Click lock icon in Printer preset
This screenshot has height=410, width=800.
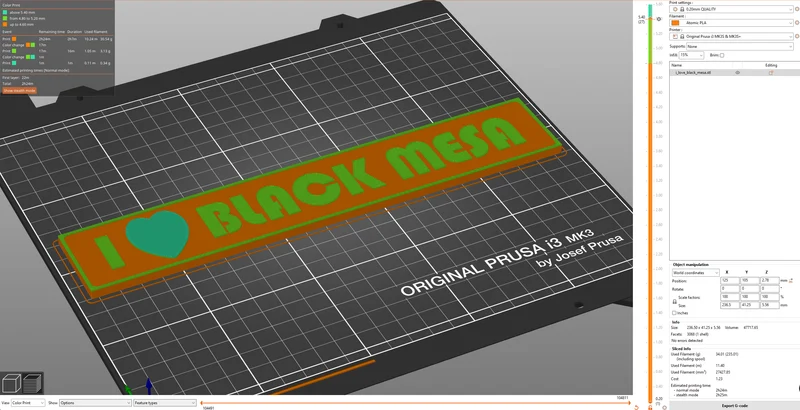click(682, 37)
